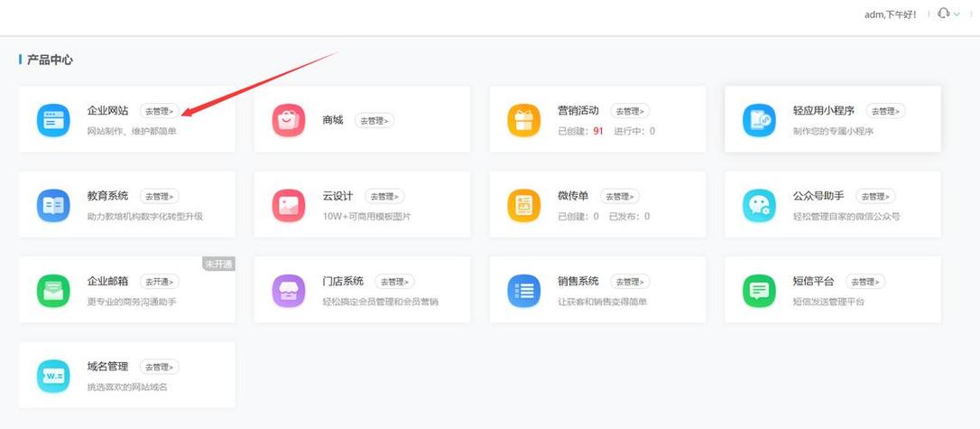Image resolution: width=980 pixels, height=429 pixels.
Task: Click 去开通 for 企业邮箱
Action: point(160,282)
